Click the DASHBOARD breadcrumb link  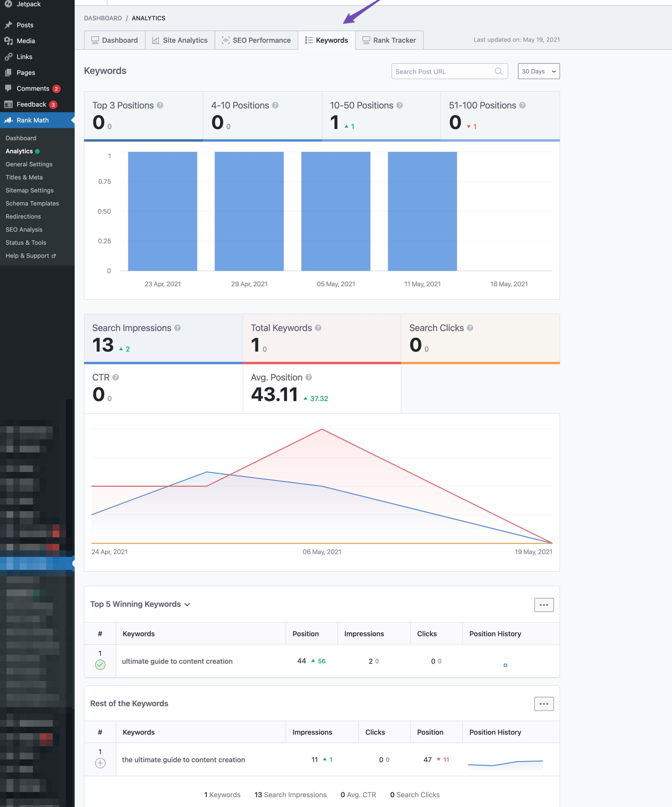click(103, 18)
